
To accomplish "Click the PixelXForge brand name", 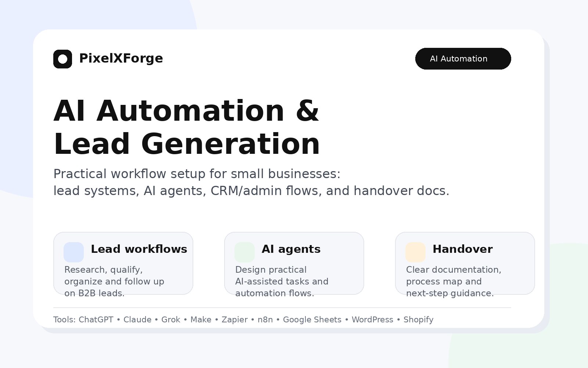I will coord(121,59).
